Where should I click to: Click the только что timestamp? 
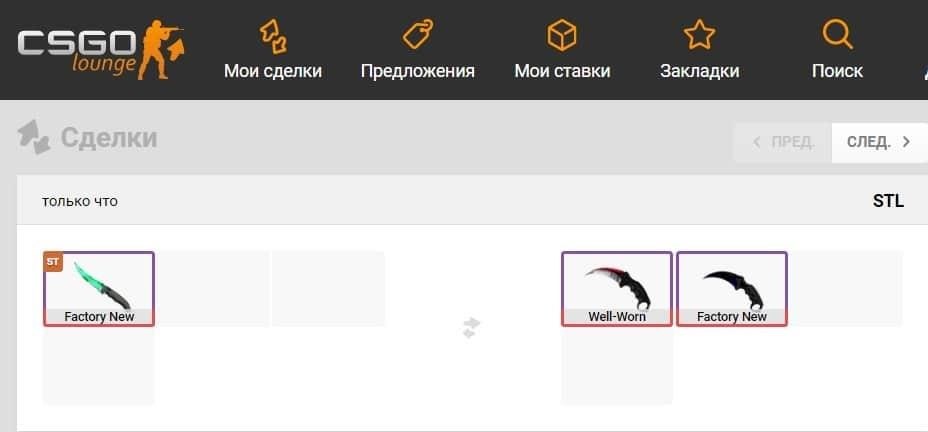80,202
